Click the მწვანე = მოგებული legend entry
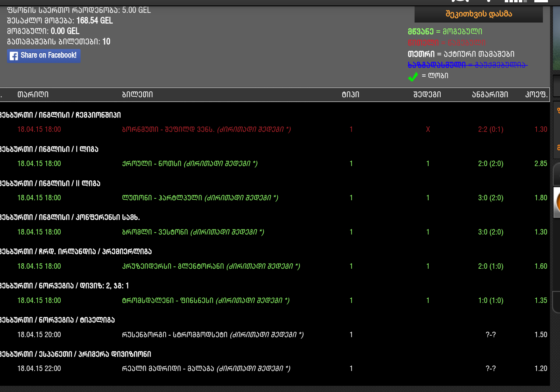560x392 pixels. click(x=445, y=31)
